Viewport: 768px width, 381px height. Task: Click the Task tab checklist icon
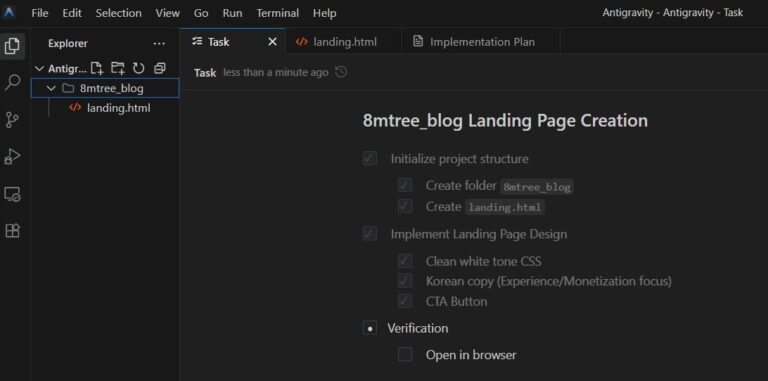197,42
